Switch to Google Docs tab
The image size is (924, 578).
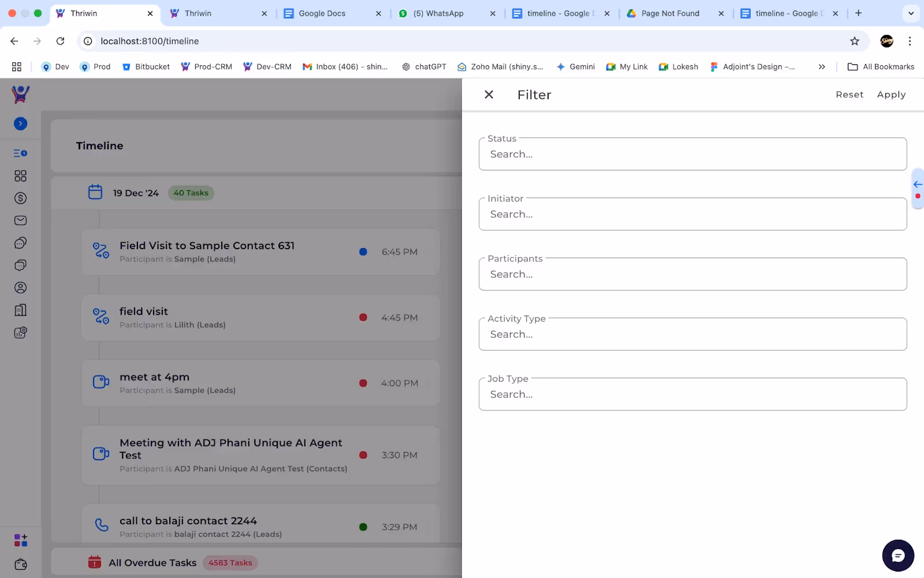click(332, 13)
